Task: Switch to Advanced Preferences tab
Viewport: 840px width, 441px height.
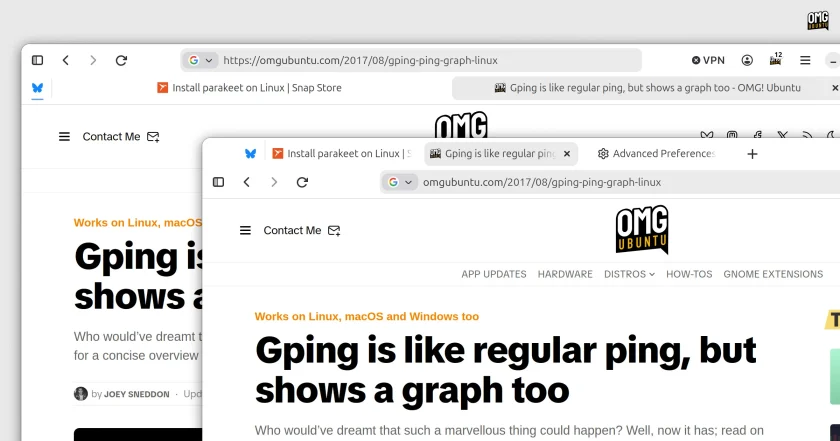Action: point(656,154)
